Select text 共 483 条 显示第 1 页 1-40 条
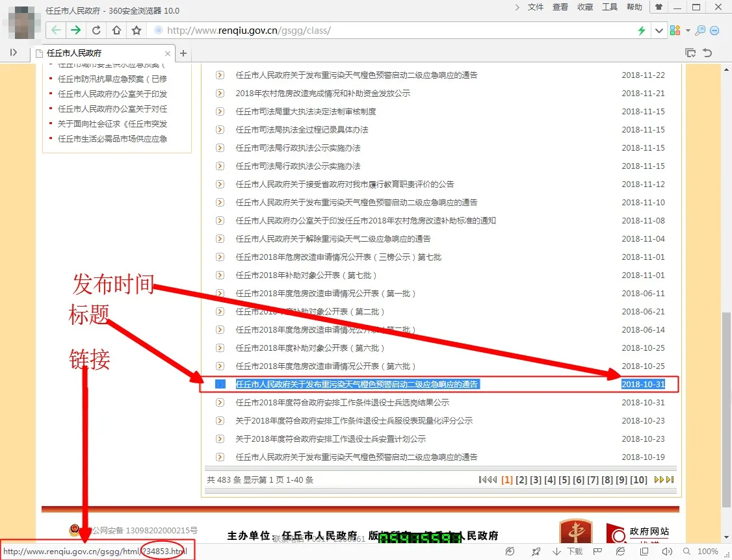The image size is (732, 560). (x=260, y=479)
